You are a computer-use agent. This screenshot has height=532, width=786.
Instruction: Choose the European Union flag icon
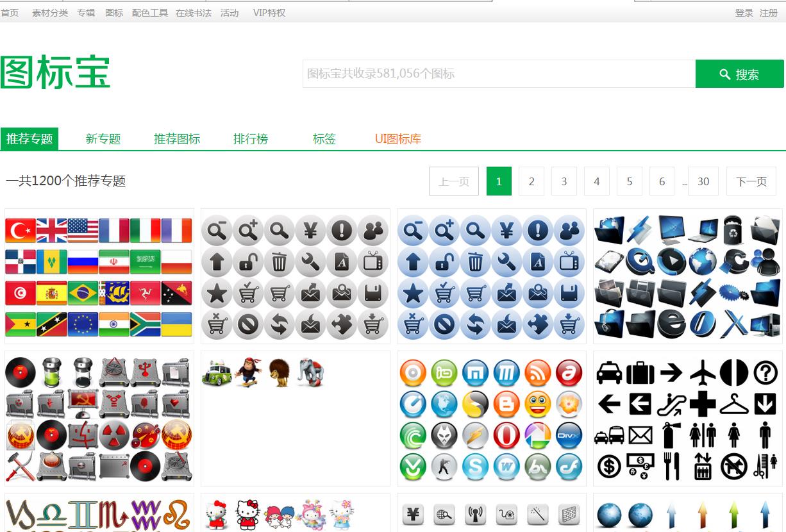pos(83,324)
